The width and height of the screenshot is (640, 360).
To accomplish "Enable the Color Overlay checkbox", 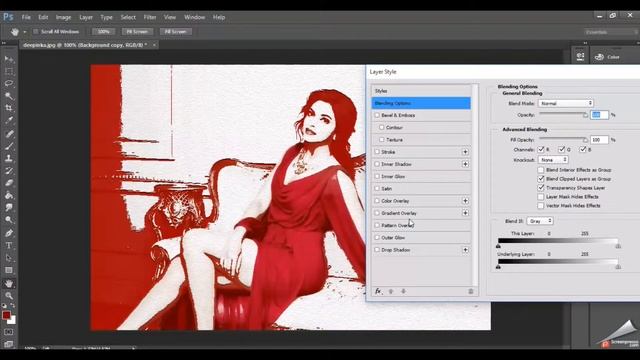I will [377, 201].
